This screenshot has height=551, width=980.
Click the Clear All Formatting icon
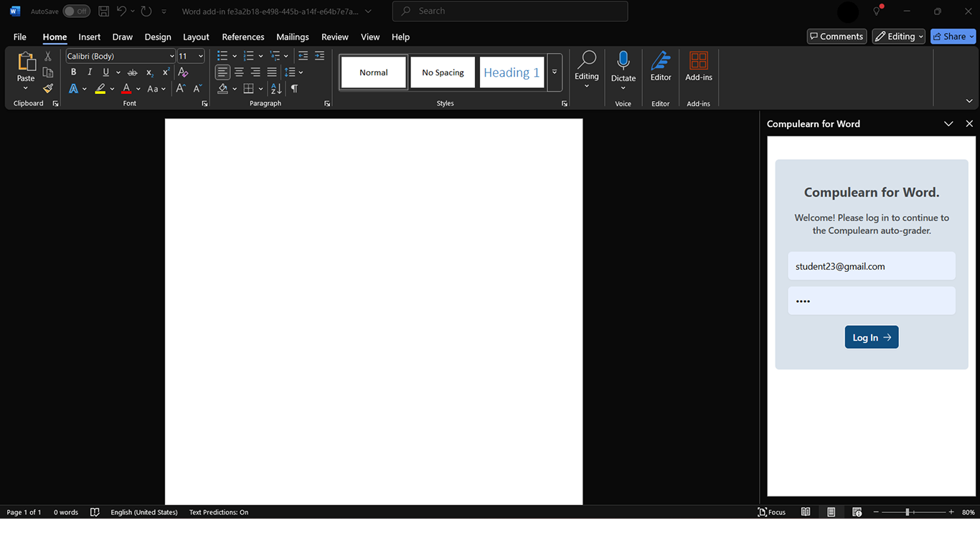(x=183, y=72)
